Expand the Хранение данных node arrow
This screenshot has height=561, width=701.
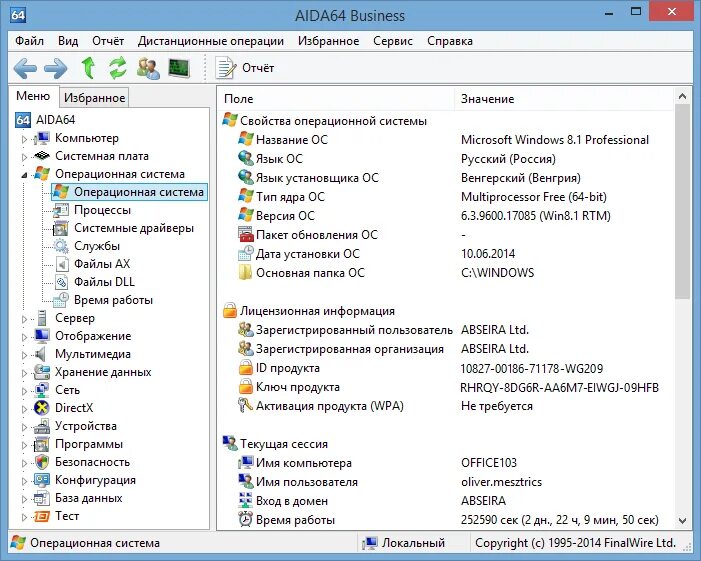[25, 373]
